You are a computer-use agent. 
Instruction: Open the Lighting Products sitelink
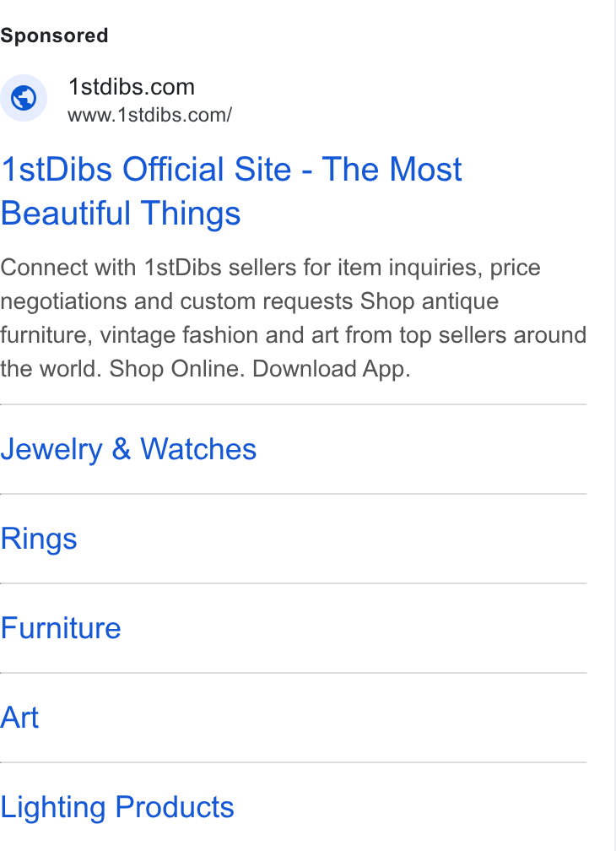pyautogui.click(x=117, y=808)
